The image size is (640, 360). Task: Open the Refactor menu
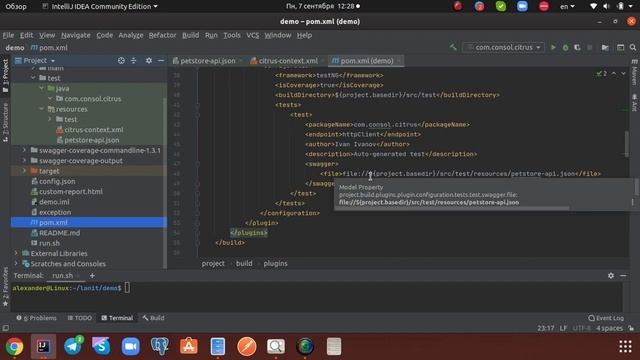(162, 35)
